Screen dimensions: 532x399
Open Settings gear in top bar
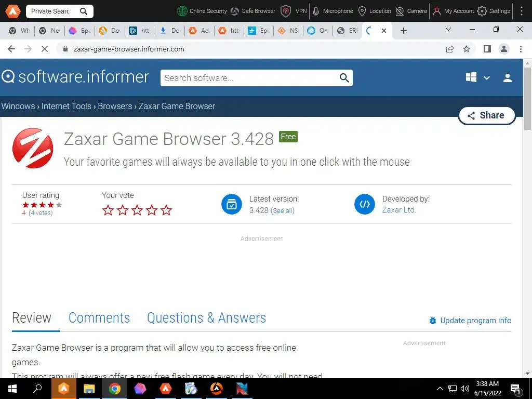pyautogui.click(x=494, y=11)
